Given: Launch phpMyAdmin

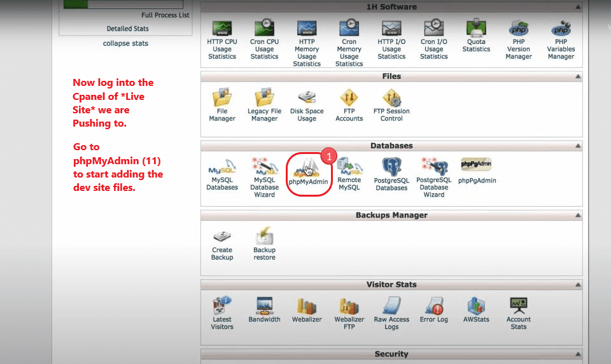Looking at the screenshot, I should (308, 171).
